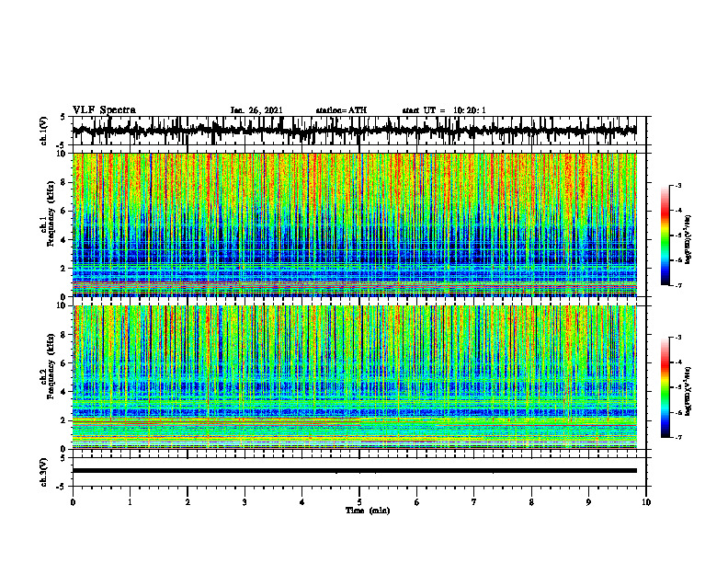The height and width of the screenshot is (563, 728).
Task: Click the -7 label on ch.2 colorbar
Action: pos(677,437)
